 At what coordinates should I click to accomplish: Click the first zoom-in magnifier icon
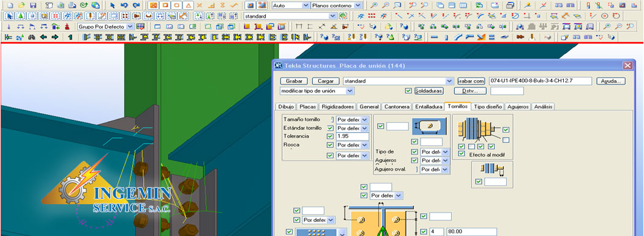[x=374, y=6]
